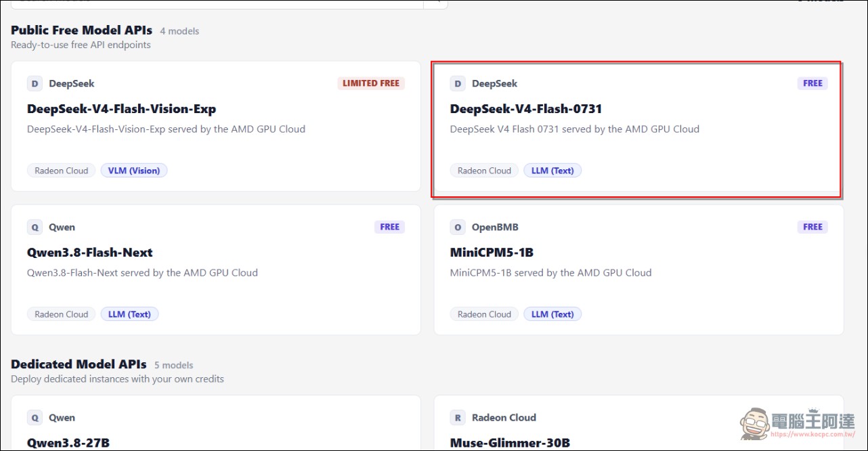Select the VLM (Vision) tag

tap(134, 171)
